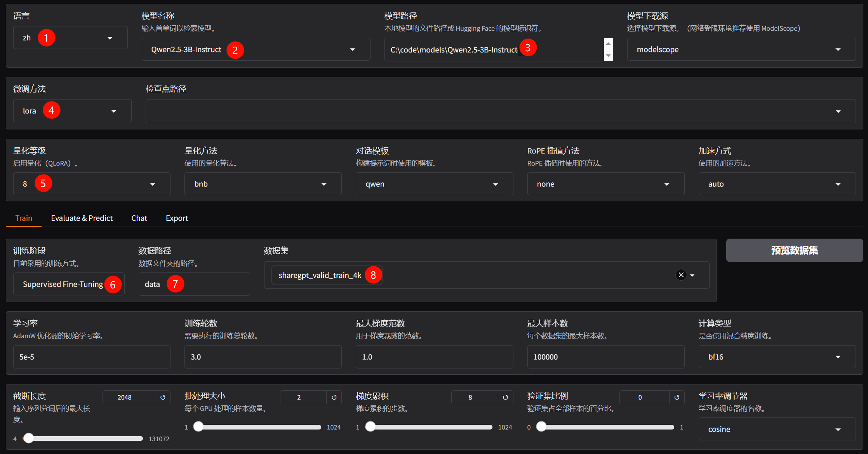Expand the 数据集 dropdown arrow
This screenshot has height=454, width=868.
click(692, 275)
